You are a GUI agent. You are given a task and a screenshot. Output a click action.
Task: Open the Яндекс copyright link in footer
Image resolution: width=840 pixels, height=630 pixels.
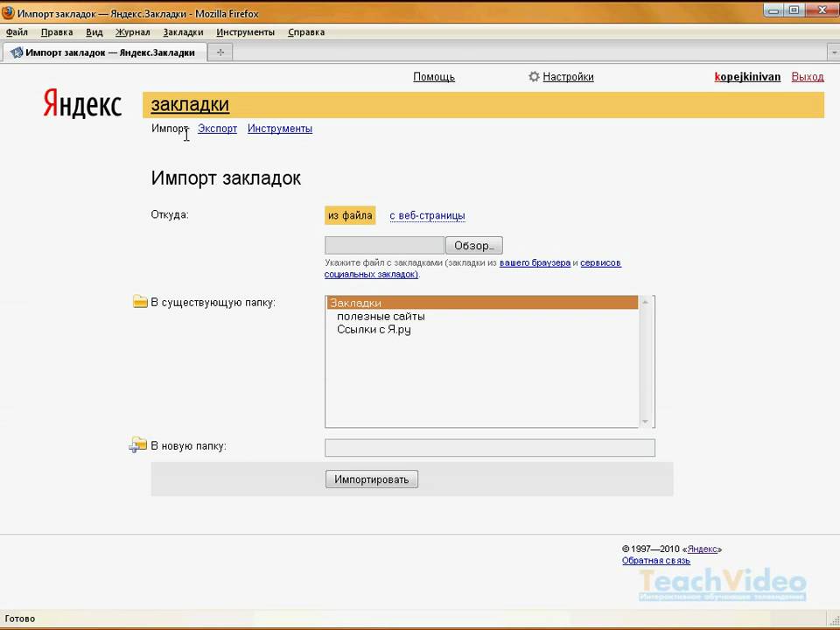(703, 549)
